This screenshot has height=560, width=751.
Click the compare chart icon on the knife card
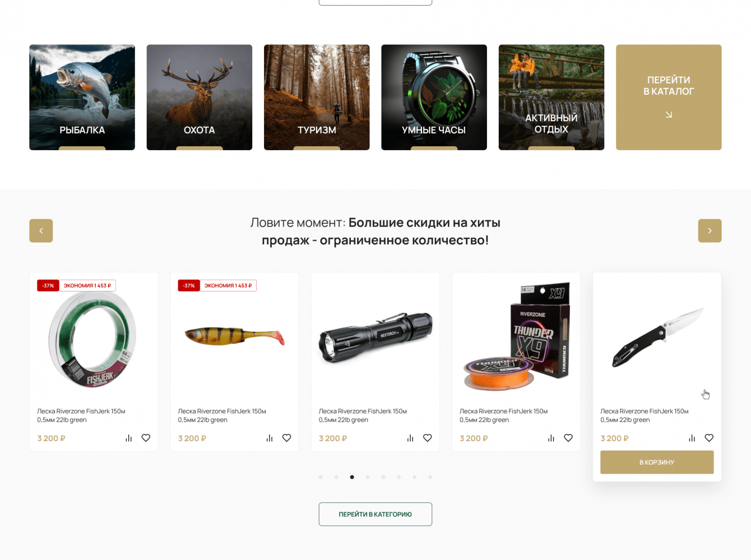pos(692,438)
